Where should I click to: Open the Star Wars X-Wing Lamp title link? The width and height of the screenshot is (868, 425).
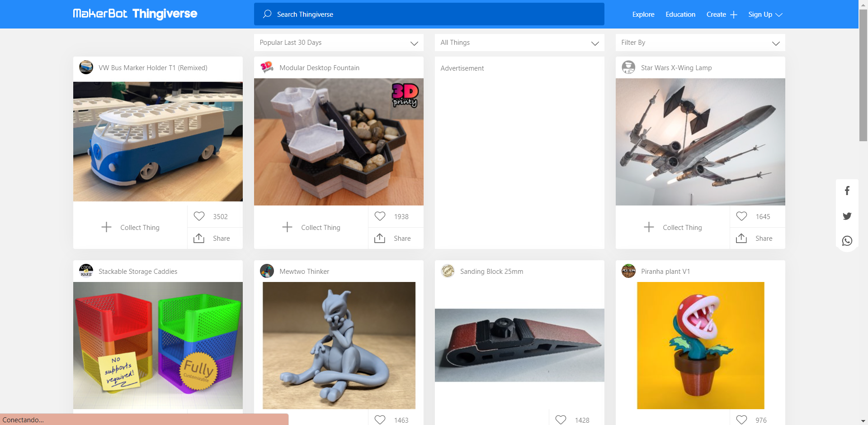coord(676,68)
